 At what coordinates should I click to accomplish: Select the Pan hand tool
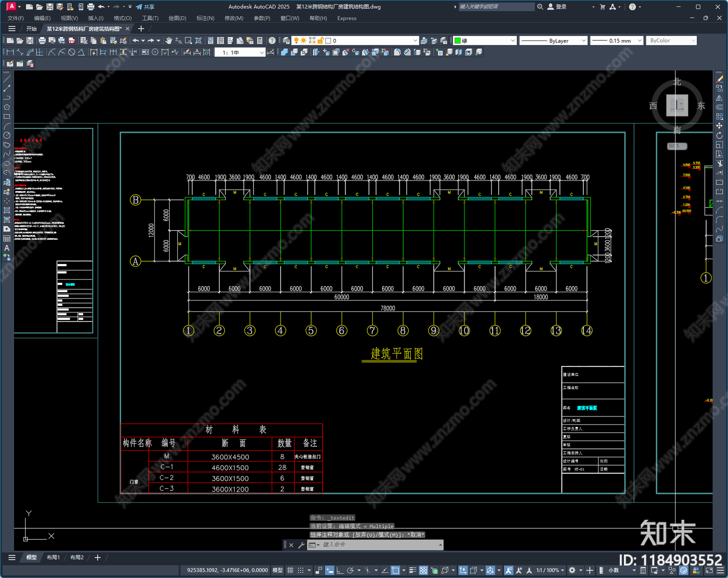169,41
